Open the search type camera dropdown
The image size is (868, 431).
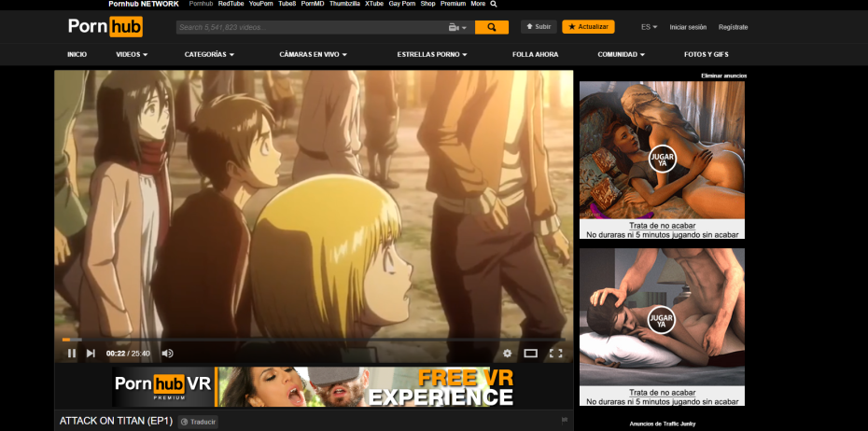click(457, 27)
